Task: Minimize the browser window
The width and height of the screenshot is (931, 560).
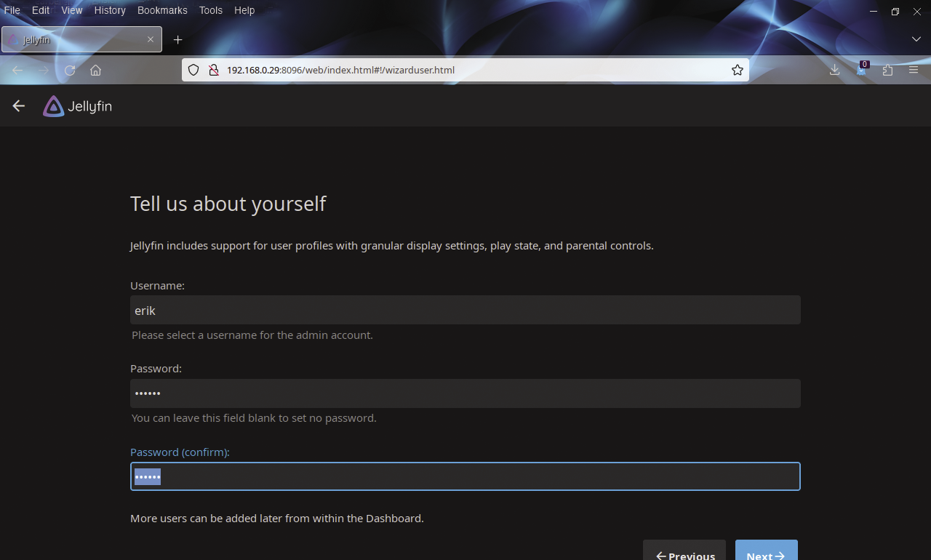Action: tap(873, 11)
